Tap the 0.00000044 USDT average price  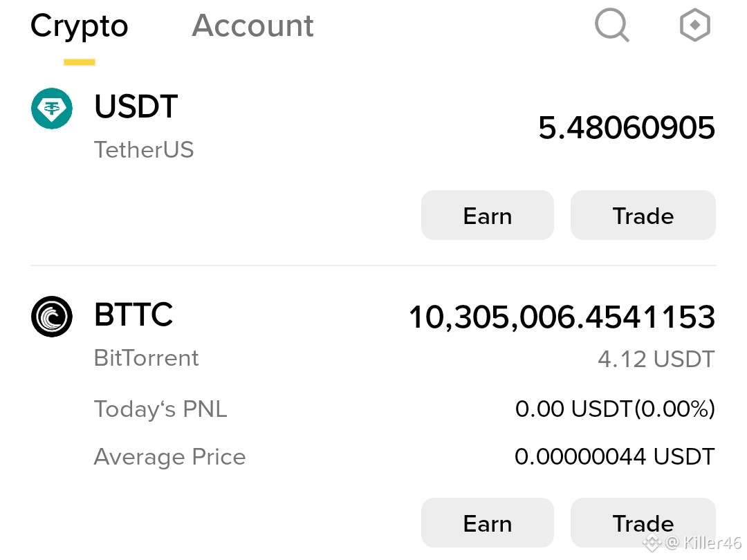coord(615,456)
